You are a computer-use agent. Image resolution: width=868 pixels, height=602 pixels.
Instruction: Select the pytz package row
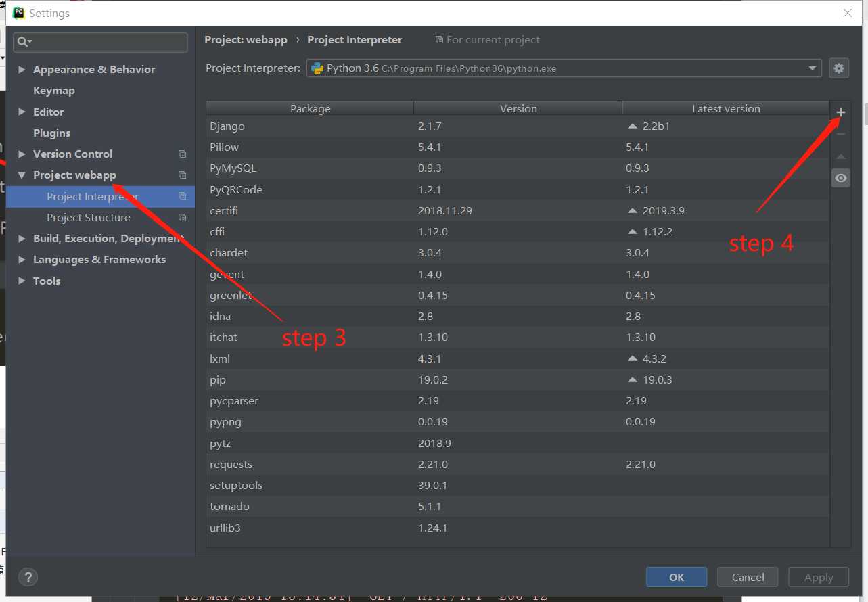518,443
